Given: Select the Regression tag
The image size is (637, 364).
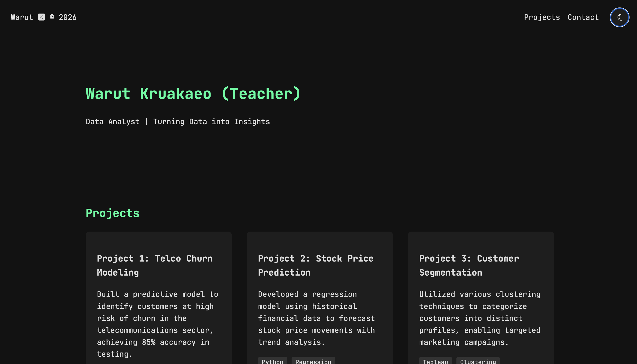Looking at the screenshot, I should click(313, 361).
